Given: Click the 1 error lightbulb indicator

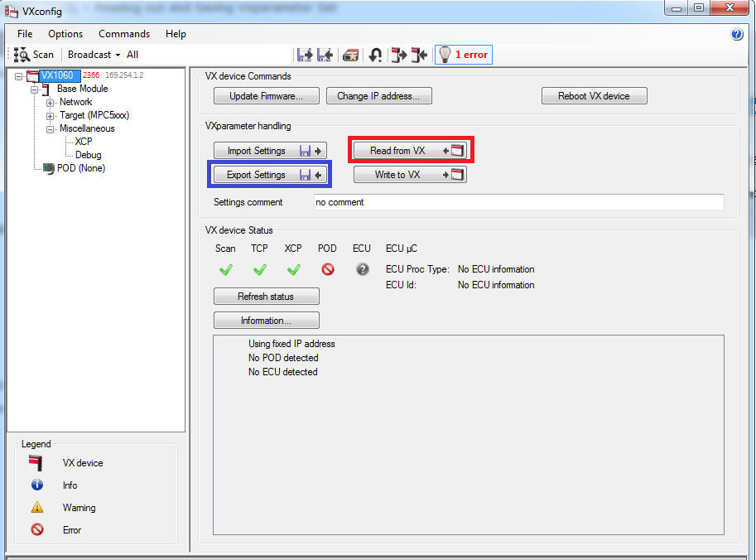Looking at the screenshot, I should pos(464,55).
